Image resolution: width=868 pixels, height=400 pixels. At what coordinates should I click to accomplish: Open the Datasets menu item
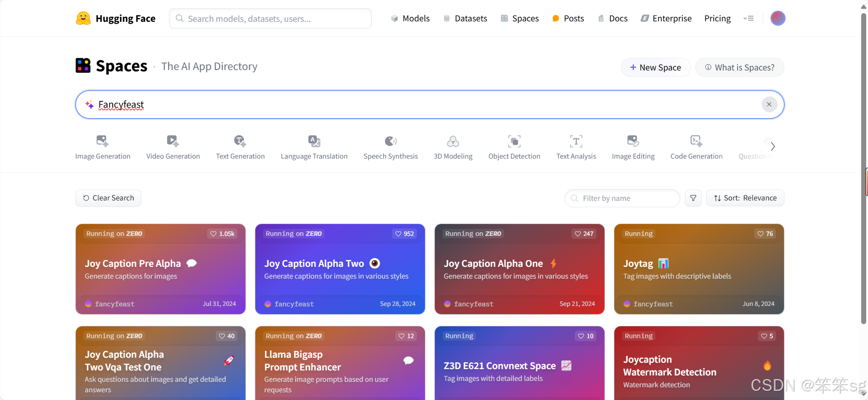(x=465, y=19)
